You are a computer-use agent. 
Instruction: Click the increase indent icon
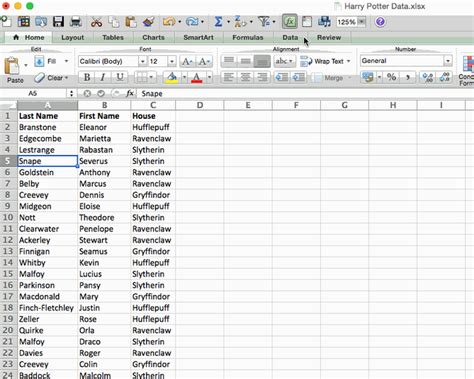point(298,77)
